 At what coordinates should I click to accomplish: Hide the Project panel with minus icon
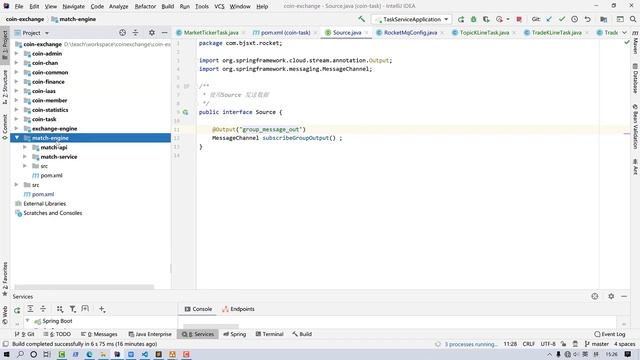[164, 33]
